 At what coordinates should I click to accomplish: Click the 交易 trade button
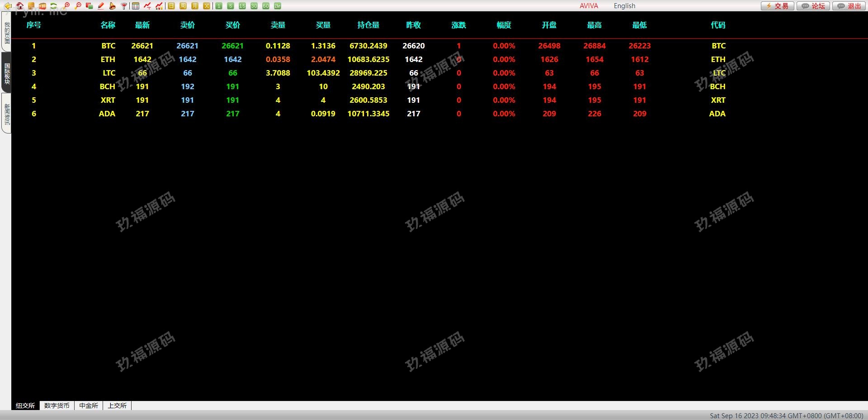(777, 6)
